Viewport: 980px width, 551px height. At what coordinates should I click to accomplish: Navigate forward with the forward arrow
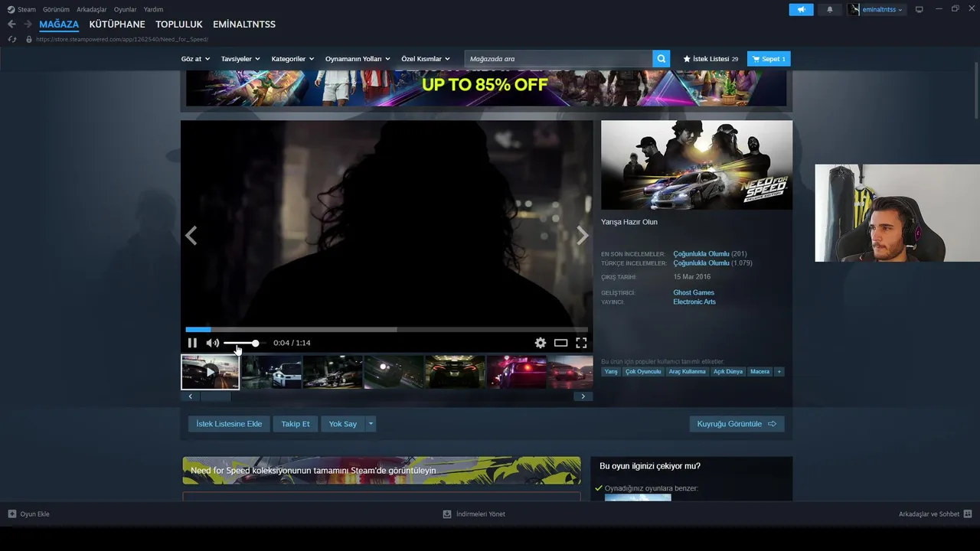point(28,24)
